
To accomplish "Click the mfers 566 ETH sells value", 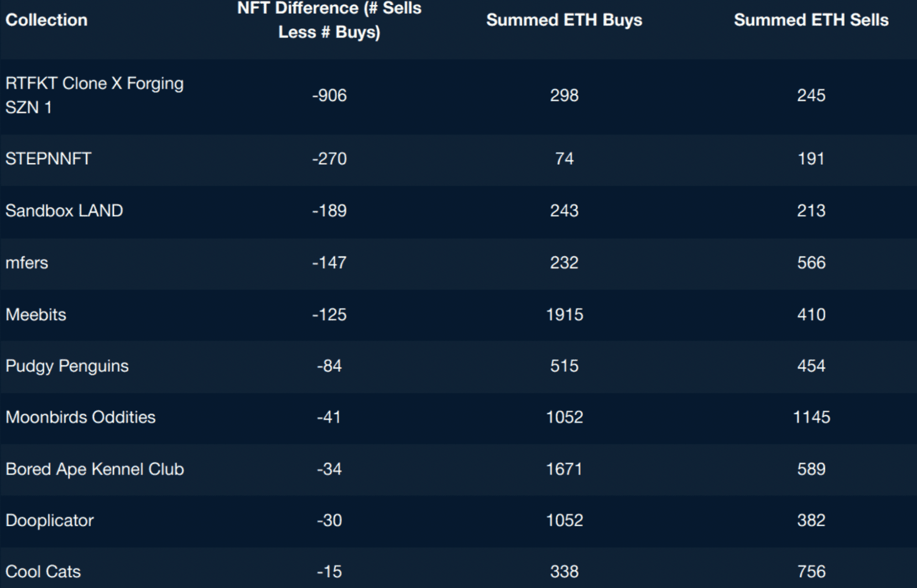I will pyautogui.click(x=811, y=262).
